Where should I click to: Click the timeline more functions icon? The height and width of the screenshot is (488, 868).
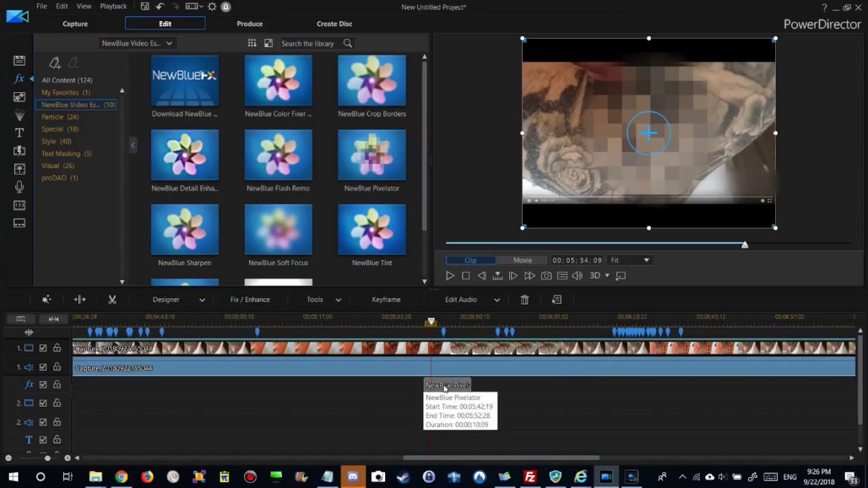[x=557, y=299]
